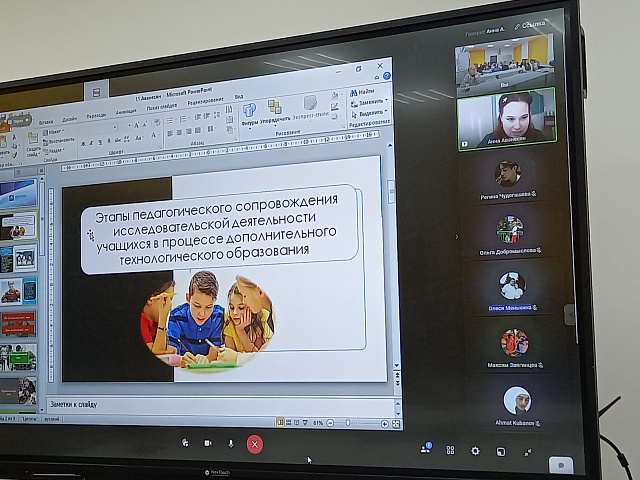Click the red end call button
Image resolution: width=640 pixels, height=480 pixels.
(x=254, y=443)
